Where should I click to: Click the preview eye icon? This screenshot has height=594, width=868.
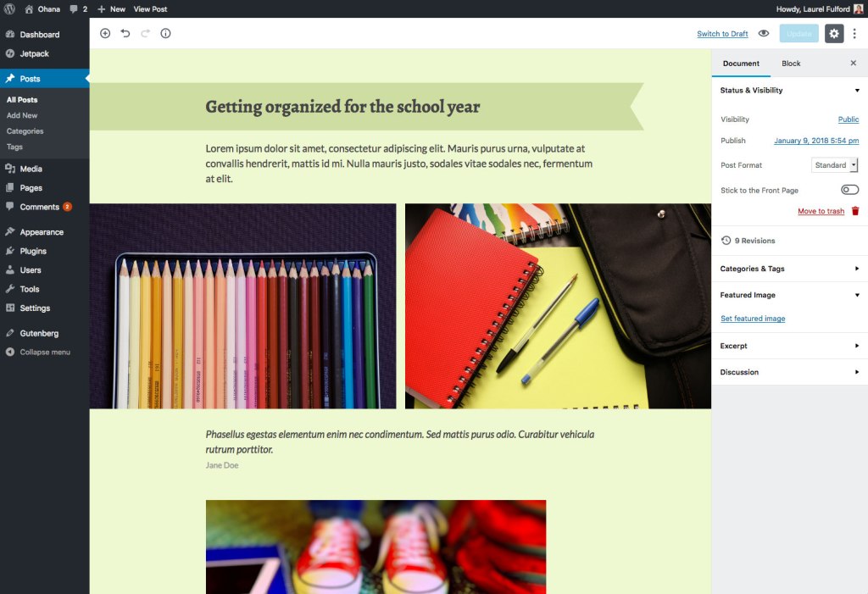tap(764, 33)
